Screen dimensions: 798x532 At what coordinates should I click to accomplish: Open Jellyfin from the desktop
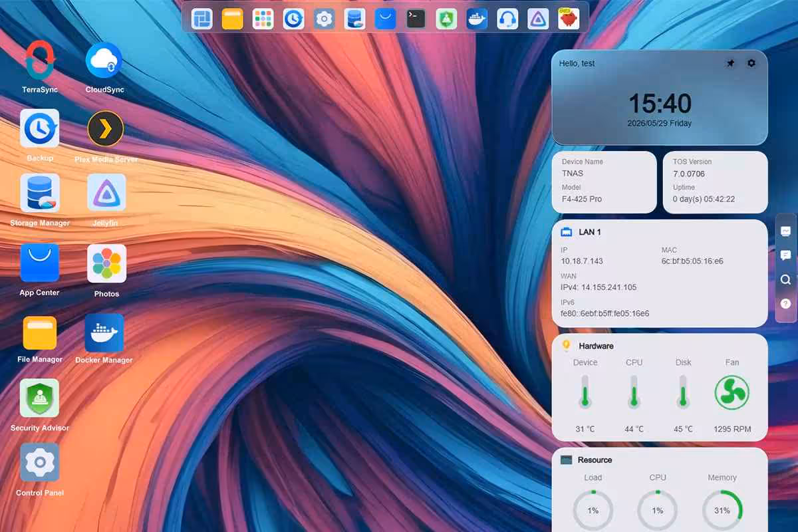pos(106,194)
